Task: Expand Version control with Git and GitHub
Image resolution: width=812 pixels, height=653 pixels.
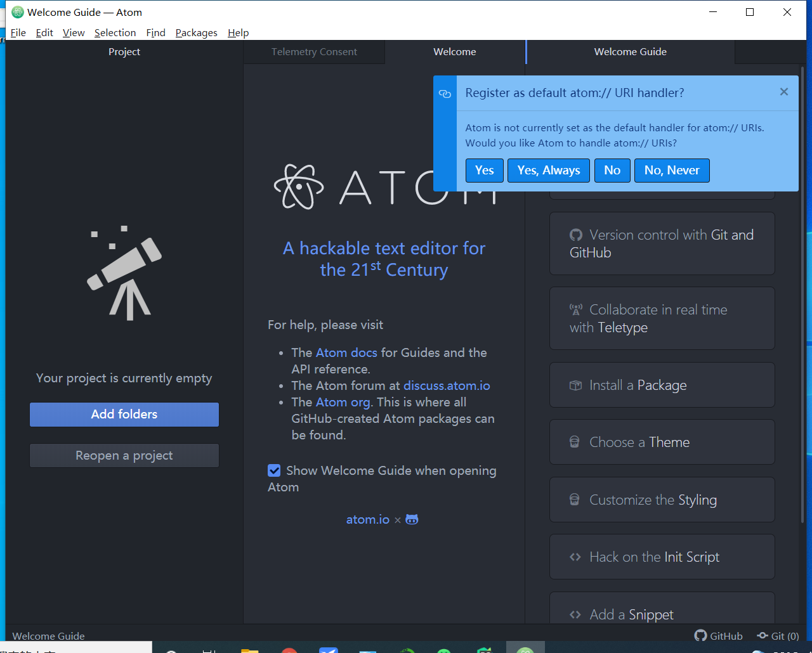Action: pos(662,243)
